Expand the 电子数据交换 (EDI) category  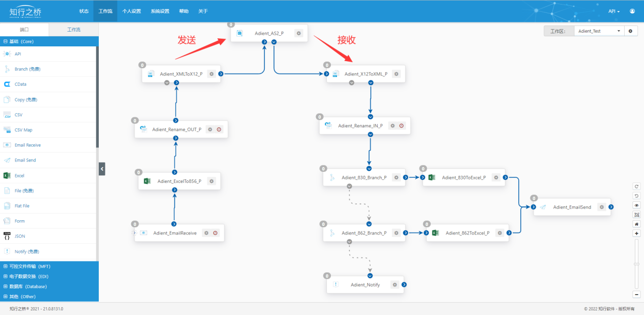[6, 276]
